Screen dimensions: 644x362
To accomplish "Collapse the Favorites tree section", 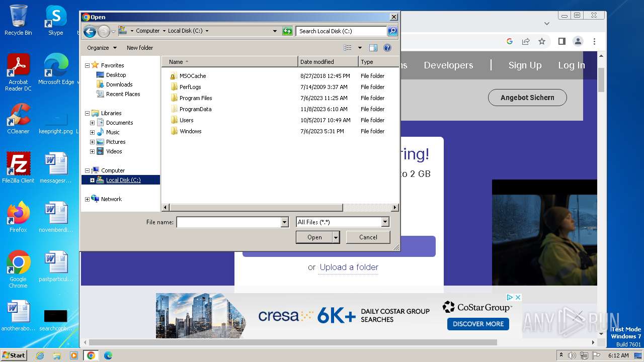I will click(x=87, y=65).
